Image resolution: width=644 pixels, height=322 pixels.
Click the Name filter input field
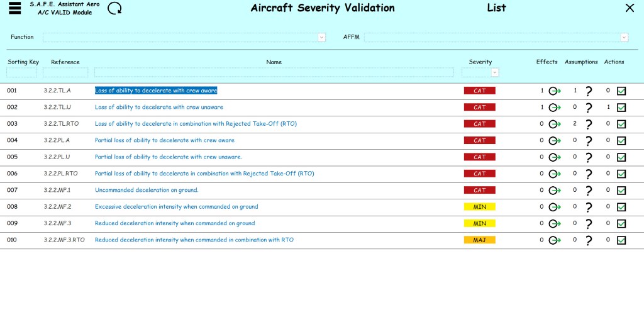coord(274,72)
